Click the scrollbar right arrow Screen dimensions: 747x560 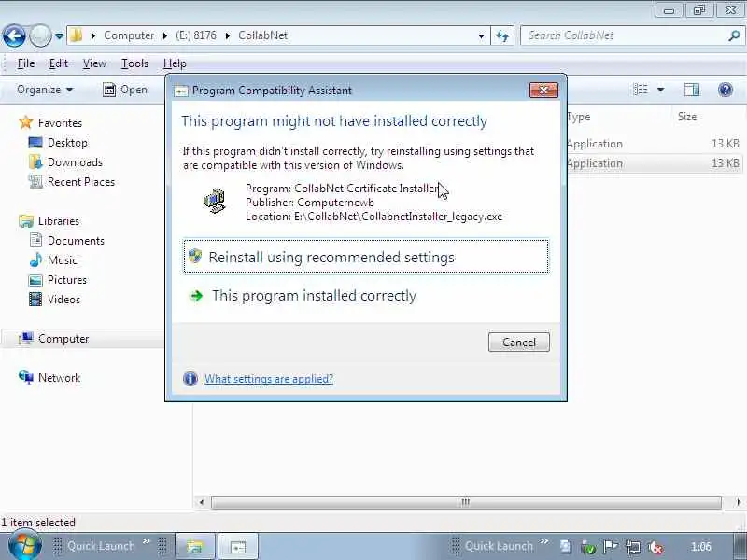point(739,502)
